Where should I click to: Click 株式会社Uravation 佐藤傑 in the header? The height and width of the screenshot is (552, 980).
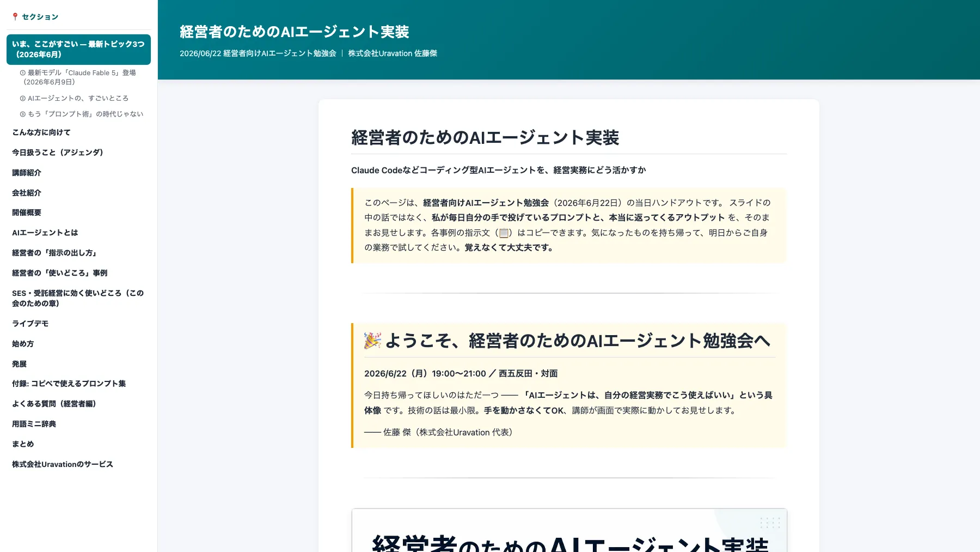pos(393,53)
